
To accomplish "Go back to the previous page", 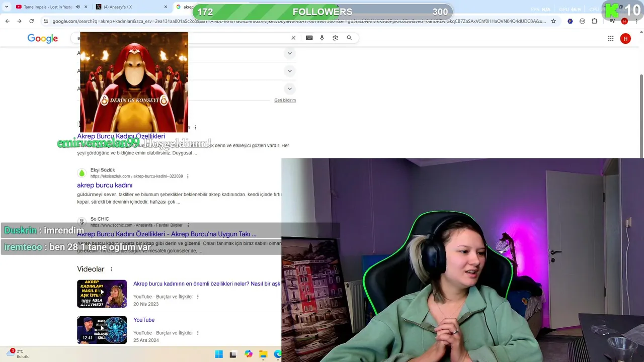I will coord(7,21).
